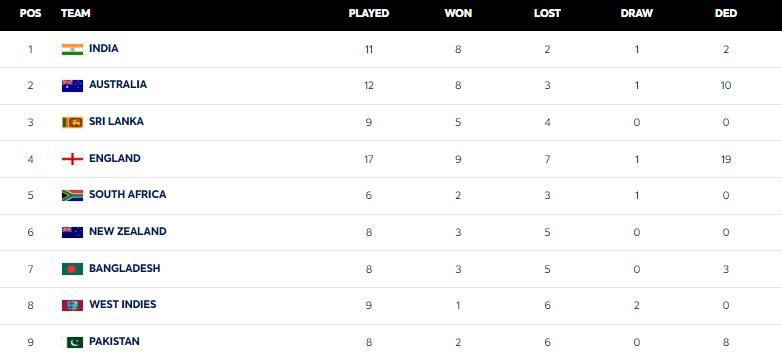Viewport: 782px width, 360px height.
Task: Select the West Indies flag icon
Action: [72, 305]
